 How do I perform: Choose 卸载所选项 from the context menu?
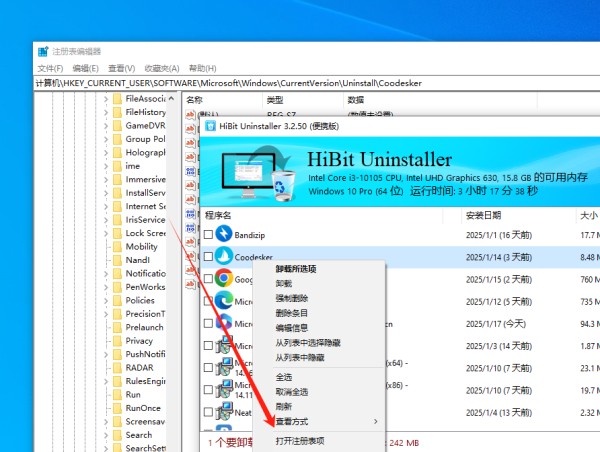tap(296, 269)
